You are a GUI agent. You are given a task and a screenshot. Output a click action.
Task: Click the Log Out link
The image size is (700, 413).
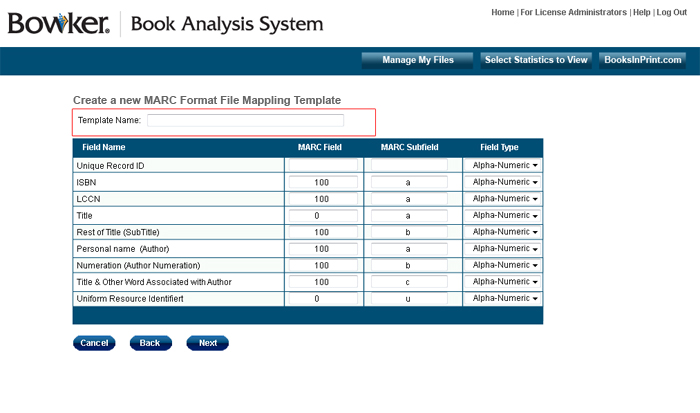(671, 13)
